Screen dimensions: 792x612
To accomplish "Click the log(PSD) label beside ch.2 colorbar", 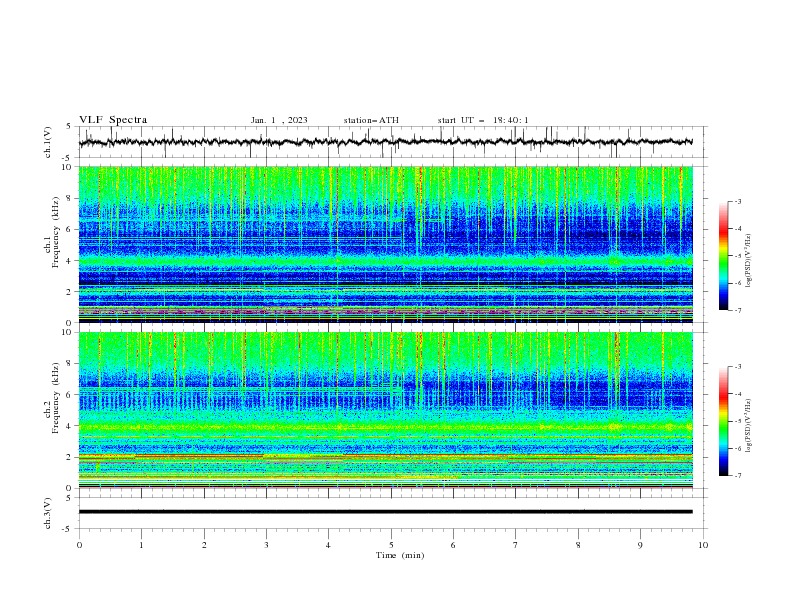I will [x=749, y=425].
